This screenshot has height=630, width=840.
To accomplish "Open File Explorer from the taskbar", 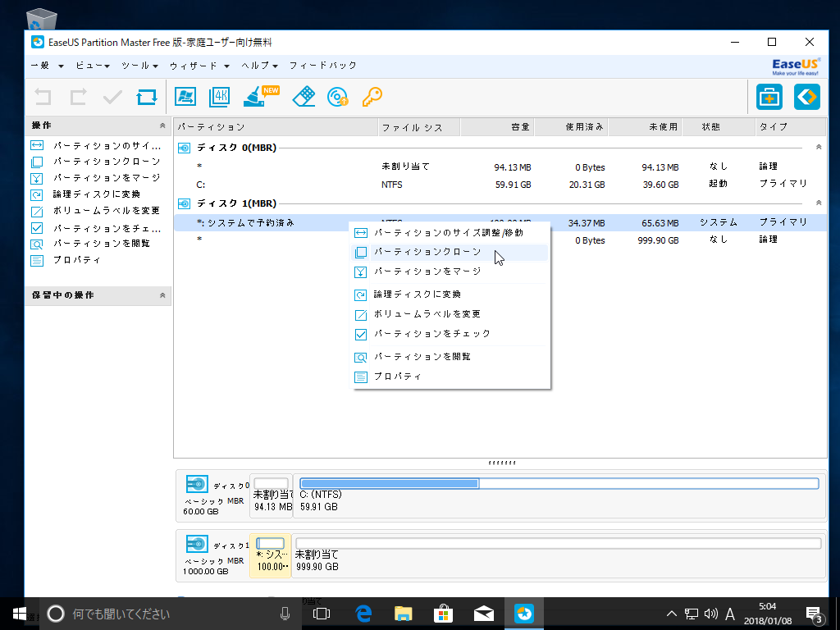I will 404,614.
